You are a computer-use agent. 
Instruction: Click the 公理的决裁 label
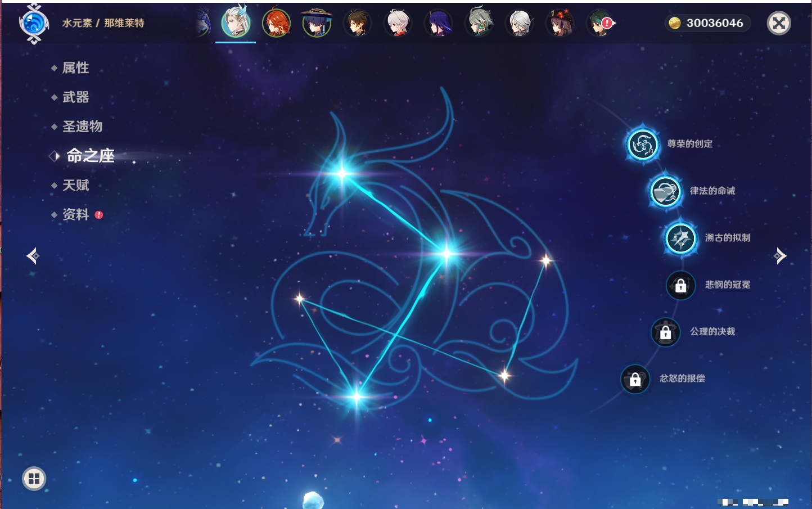[x=712, y=331]
